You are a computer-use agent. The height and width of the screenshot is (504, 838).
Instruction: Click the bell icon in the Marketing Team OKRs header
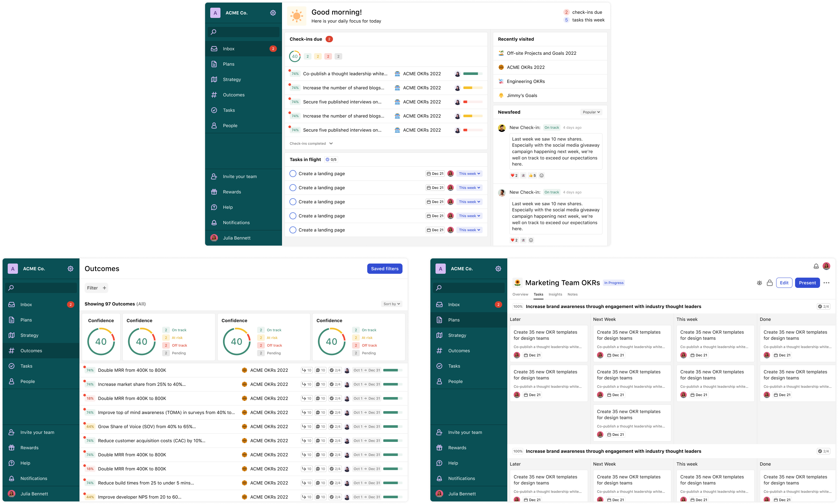(x=816, y=266)
